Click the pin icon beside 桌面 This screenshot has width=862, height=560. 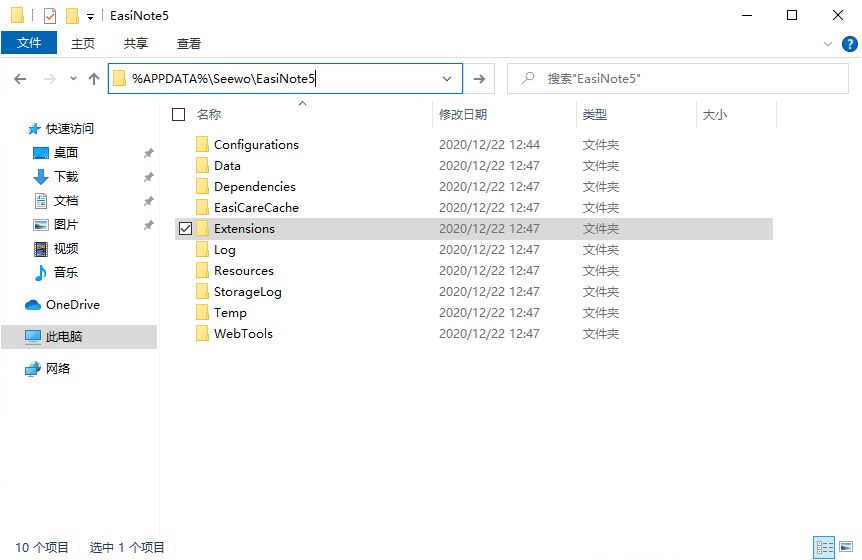148,153
